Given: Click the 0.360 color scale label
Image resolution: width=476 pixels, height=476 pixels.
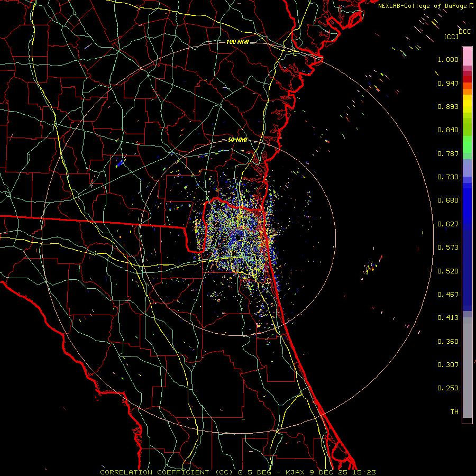Looking at the screenshot, I should pyautogui.click(x=448, y=342).
